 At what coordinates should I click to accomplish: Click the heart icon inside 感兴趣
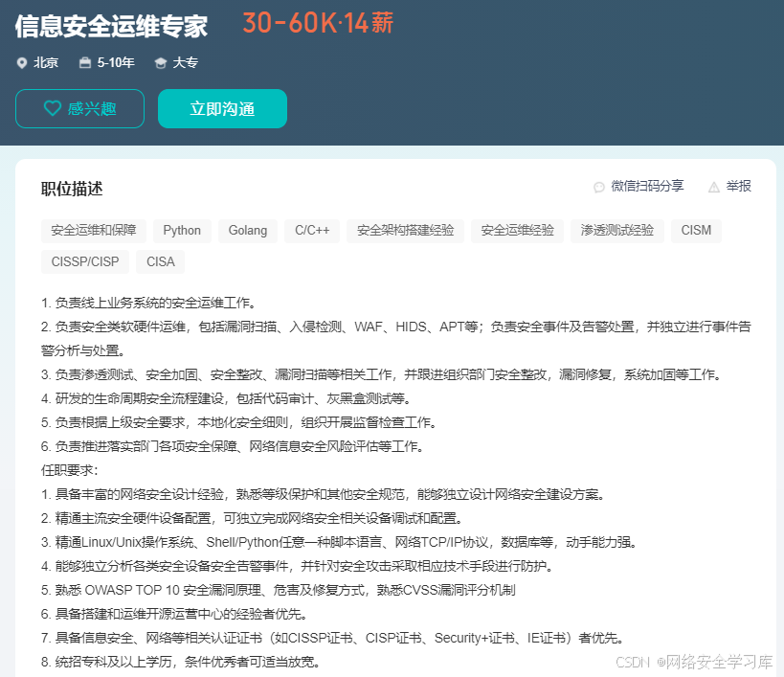point(53,108)
